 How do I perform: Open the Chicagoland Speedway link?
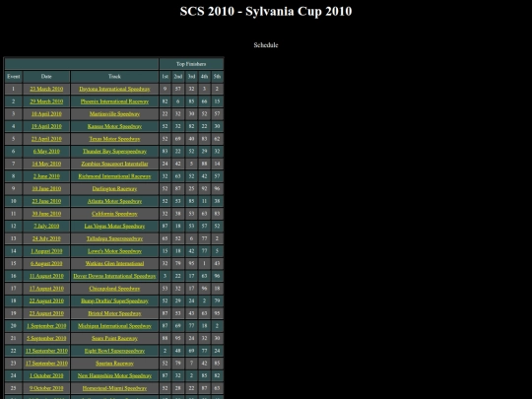[x=114, y=289]
